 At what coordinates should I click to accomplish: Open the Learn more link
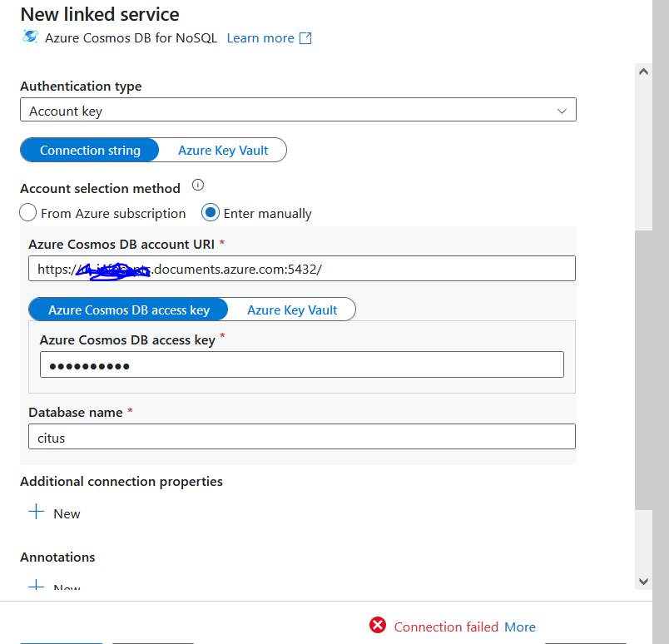[260, 38]
